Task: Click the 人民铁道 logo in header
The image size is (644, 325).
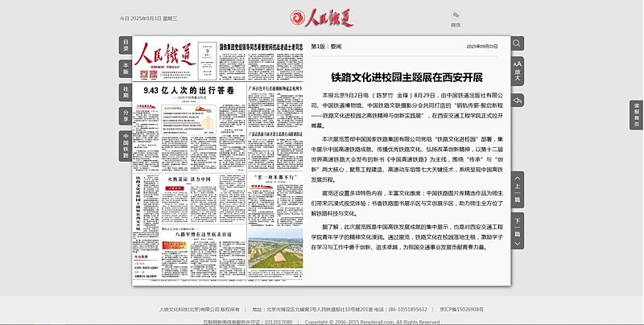Action: point(322,16)
